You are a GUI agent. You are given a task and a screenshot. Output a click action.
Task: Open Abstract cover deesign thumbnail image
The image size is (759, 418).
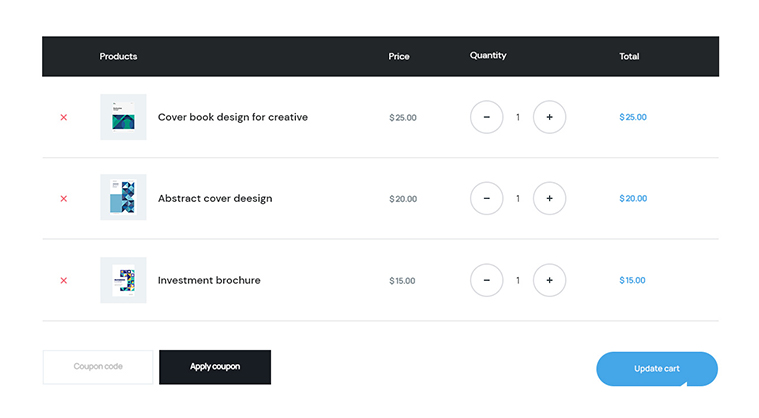(123, 198)
